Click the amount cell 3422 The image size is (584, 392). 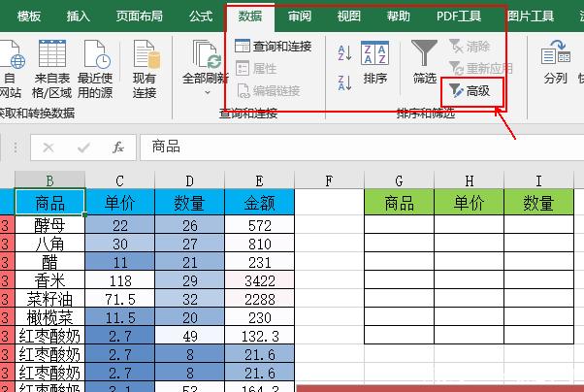[x=260, y=280]
